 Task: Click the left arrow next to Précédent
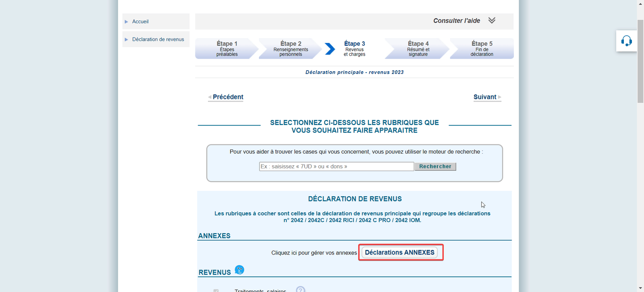tap(210, 97)
